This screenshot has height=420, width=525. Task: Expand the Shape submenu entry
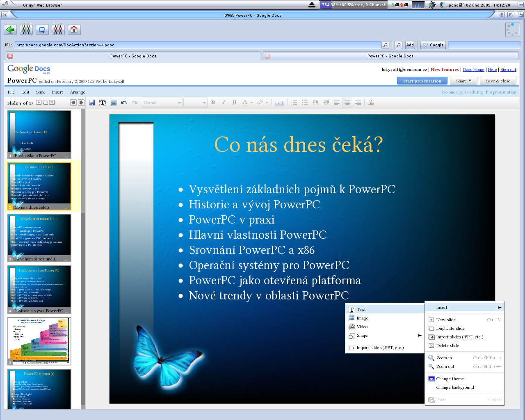point(385,336)
